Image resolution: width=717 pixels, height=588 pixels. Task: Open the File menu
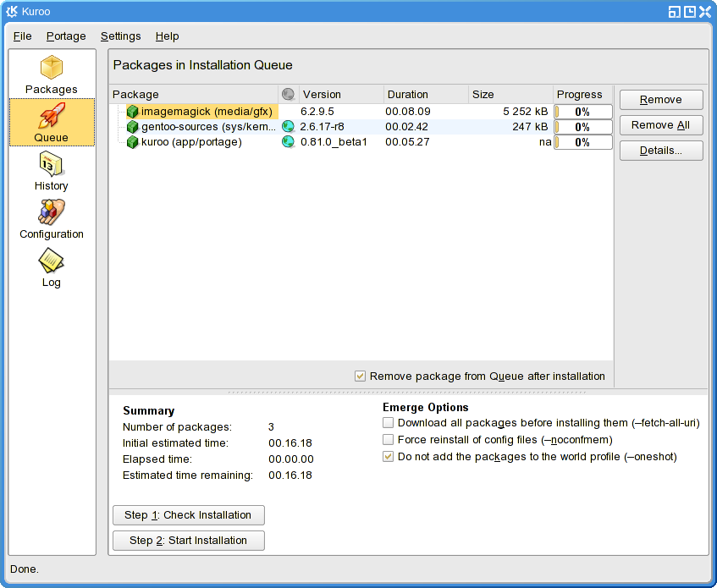(22, 36)
